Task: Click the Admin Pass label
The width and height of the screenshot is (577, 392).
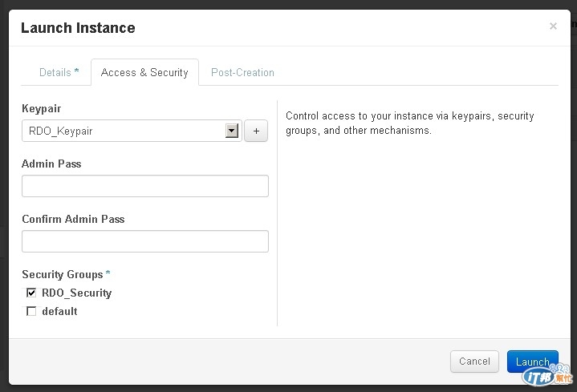Action: 51,164
